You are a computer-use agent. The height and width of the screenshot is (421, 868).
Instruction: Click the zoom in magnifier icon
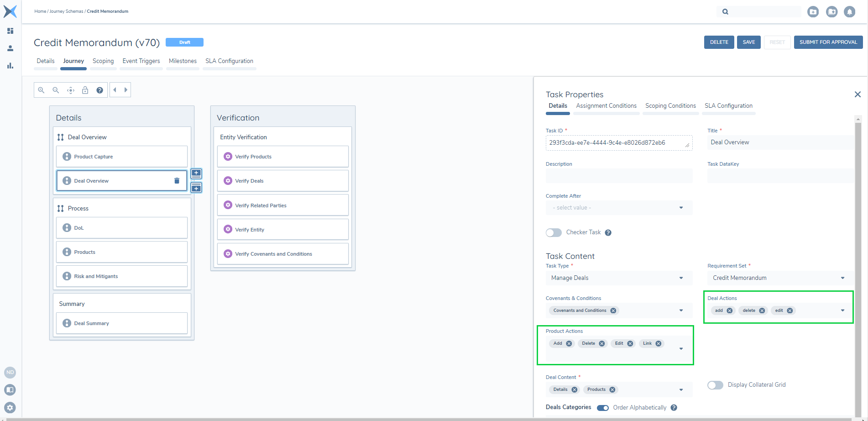pyautogui.click(x=41, y=90)
